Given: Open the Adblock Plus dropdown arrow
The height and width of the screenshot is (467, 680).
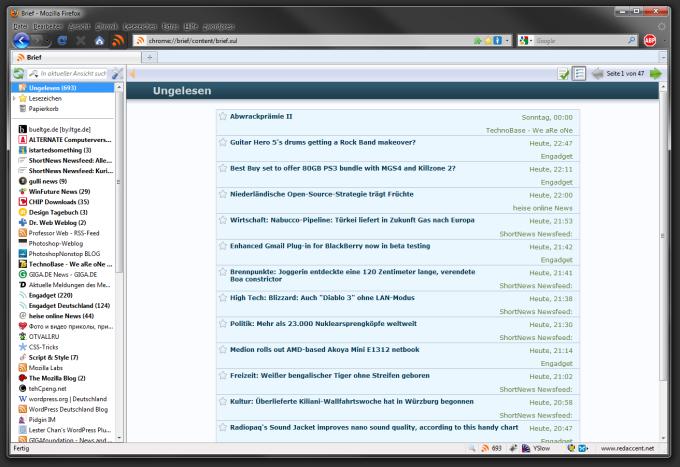Looking at the screenshot, I should click(x=662, y=41).
